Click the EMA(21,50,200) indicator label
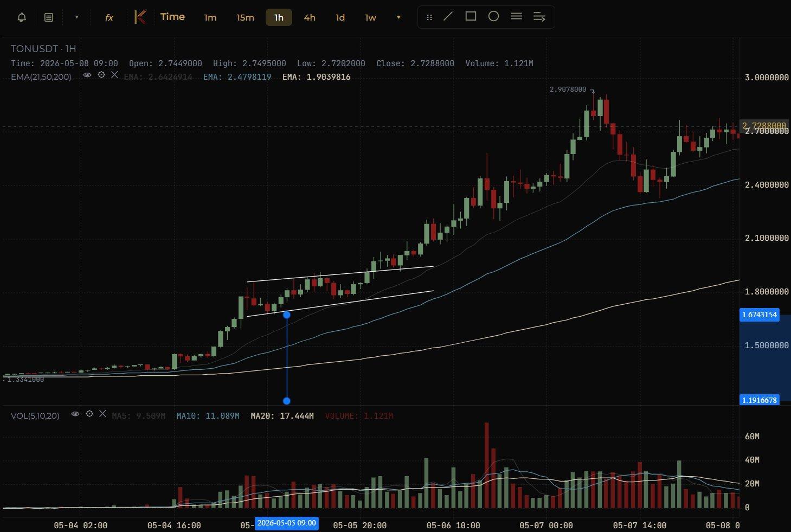This screenshot has height=532, width=791. coord(41,77)
